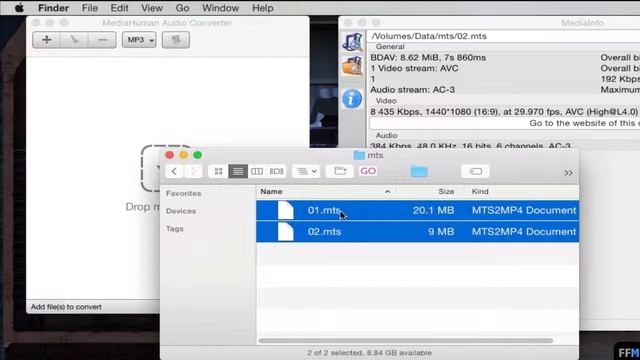Click the 20.1 MB size value

pyautogui.click(x=433, y=210)
